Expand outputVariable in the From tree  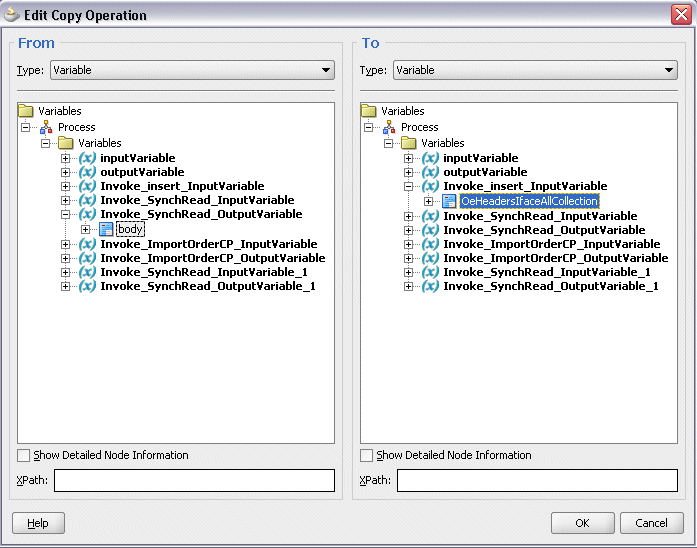coord(66,172)
